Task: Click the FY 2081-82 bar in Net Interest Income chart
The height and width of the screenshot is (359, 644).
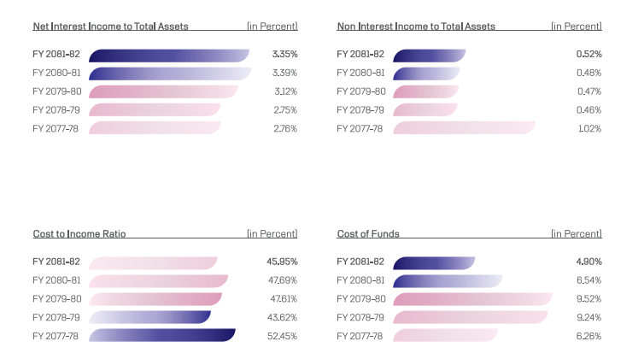Action: point(168,55)
